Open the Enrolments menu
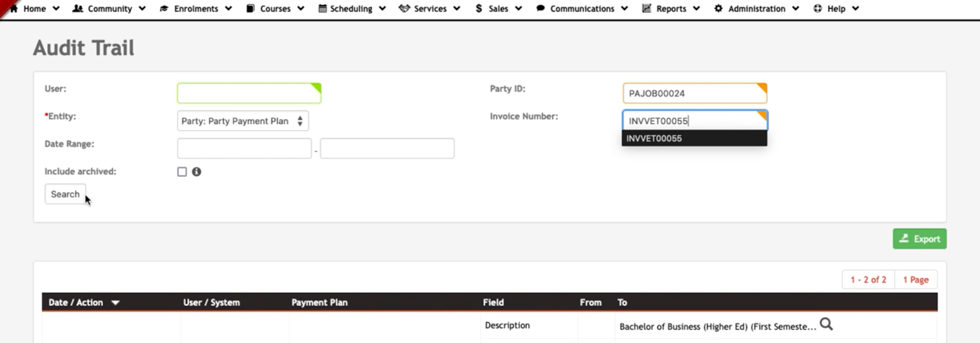Screen dimensions: 980x343 (196, 9)
